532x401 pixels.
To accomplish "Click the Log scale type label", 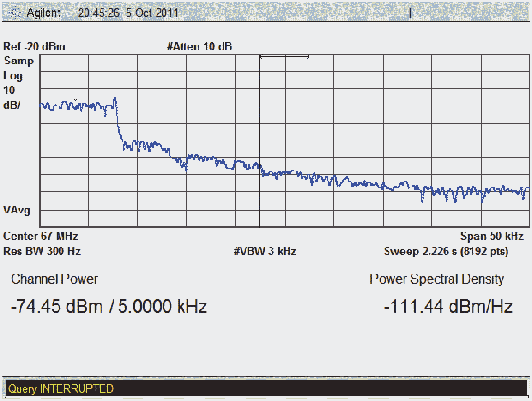I will coord(13,76).
